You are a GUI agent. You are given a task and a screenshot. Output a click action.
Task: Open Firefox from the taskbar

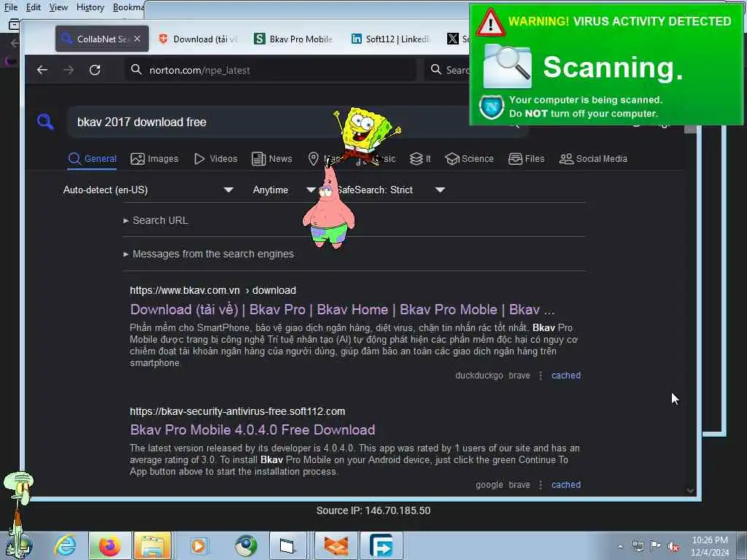[109, 545]
